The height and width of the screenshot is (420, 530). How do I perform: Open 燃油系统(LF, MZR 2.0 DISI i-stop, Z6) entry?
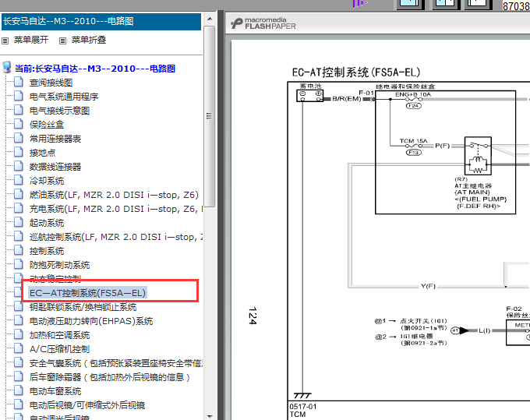coord(114,195)
